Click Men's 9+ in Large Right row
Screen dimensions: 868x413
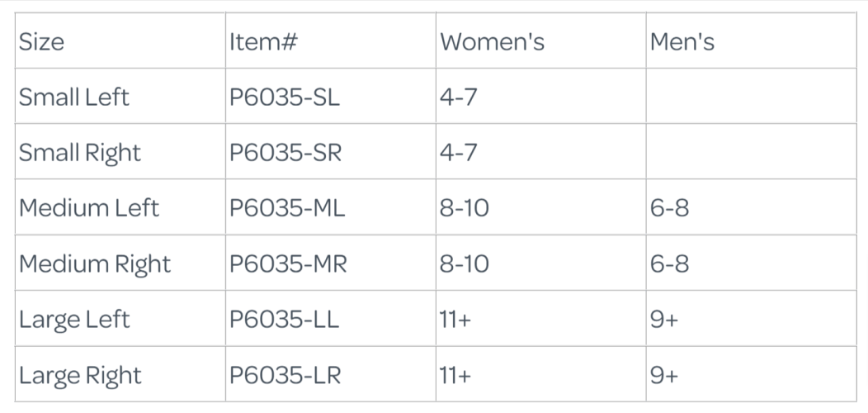coord(664,376)
